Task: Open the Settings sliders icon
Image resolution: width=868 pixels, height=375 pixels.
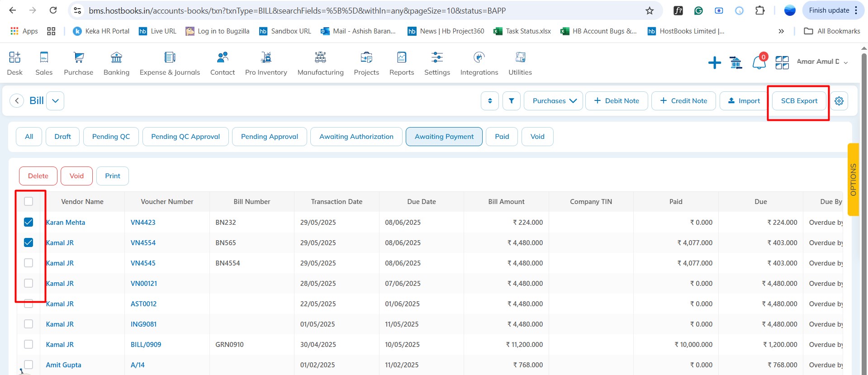Action: (x=437, y=57)
